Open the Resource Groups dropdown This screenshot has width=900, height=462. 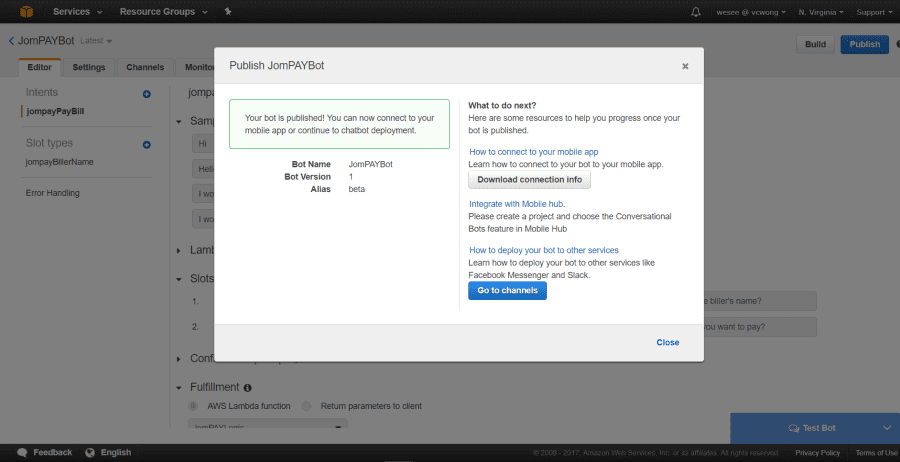click(x=162, y=11)
